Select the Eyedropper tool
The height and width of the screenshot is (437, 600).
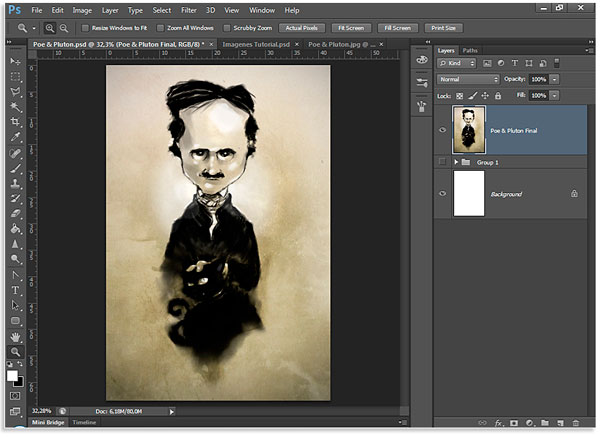pyautogui.click(x=15, y=137)
